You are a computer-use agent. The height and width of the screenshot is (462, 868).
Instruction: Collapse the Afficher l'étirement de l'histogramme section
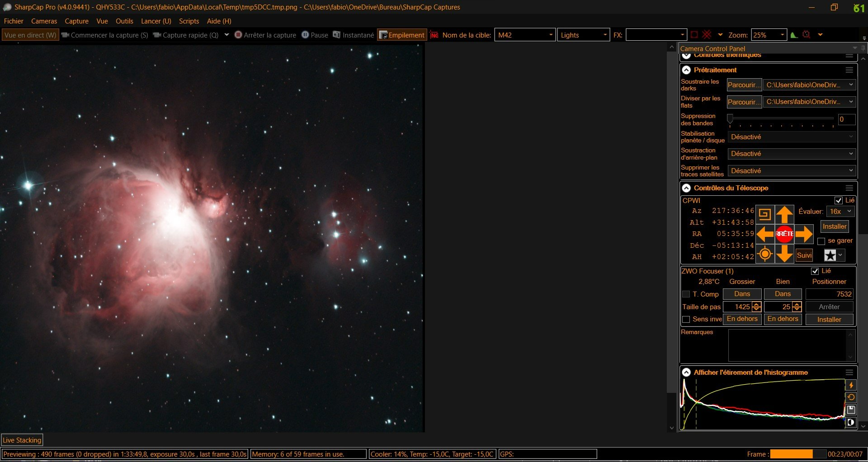[686, 372]
